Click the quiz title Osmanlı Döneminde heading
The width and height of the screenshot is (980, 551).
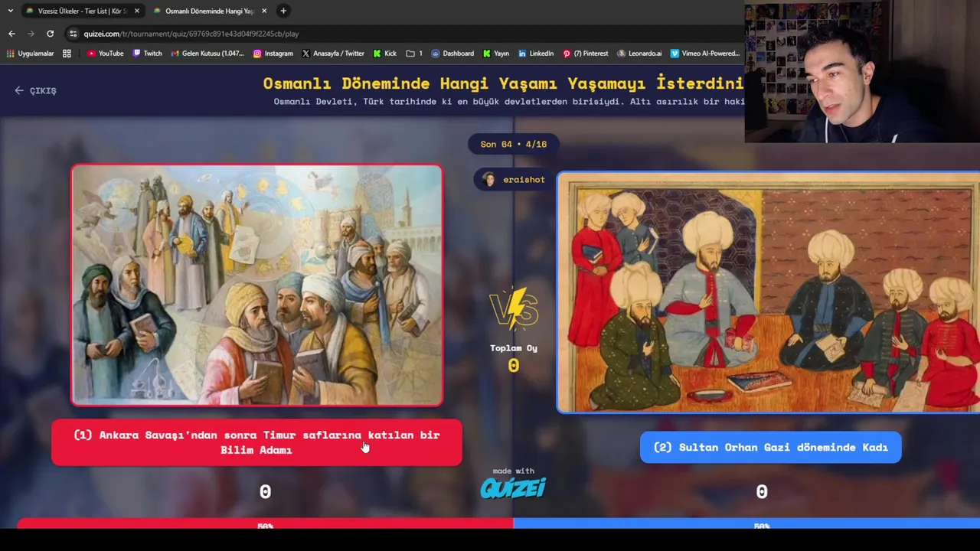[503, 83]
